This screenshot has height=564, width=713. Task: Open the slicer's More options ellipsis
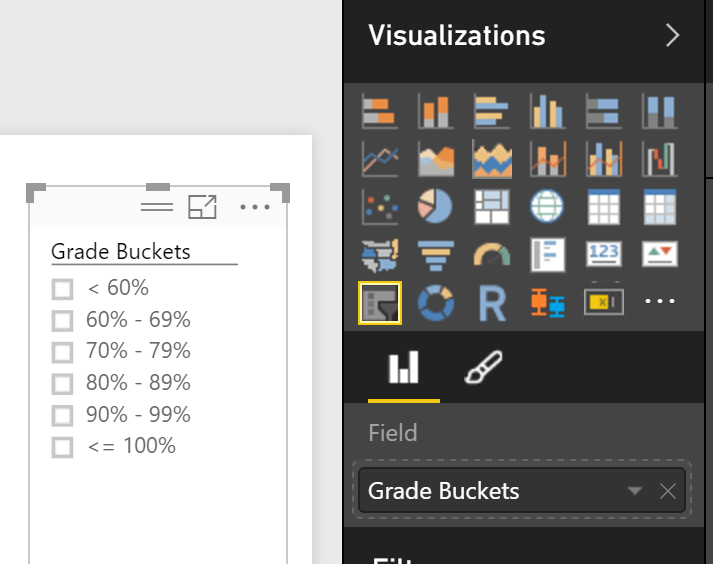tap(255, 207)
